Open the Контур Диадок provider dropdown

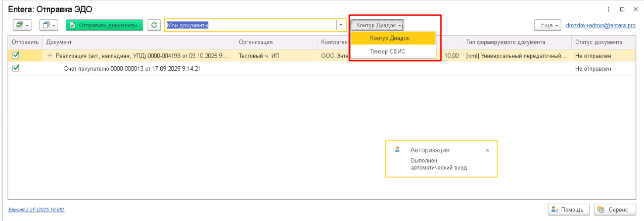pyautogui.click(x=377, y=25)
